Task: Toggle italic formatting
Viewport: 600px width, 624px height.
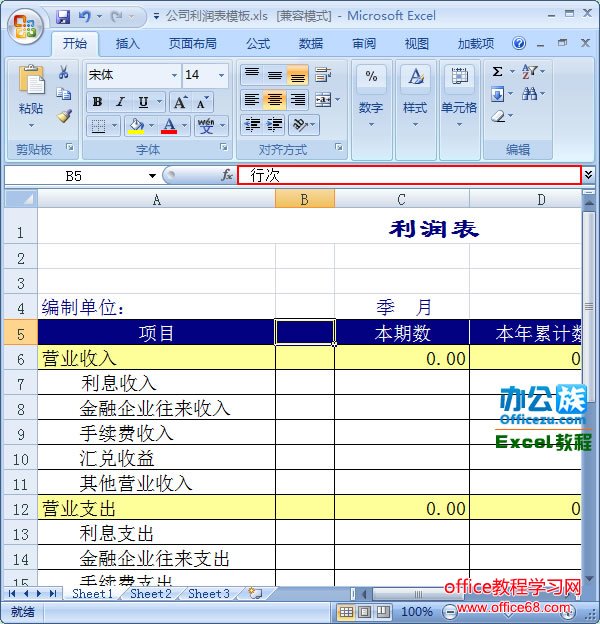Action: coord(120,102)
